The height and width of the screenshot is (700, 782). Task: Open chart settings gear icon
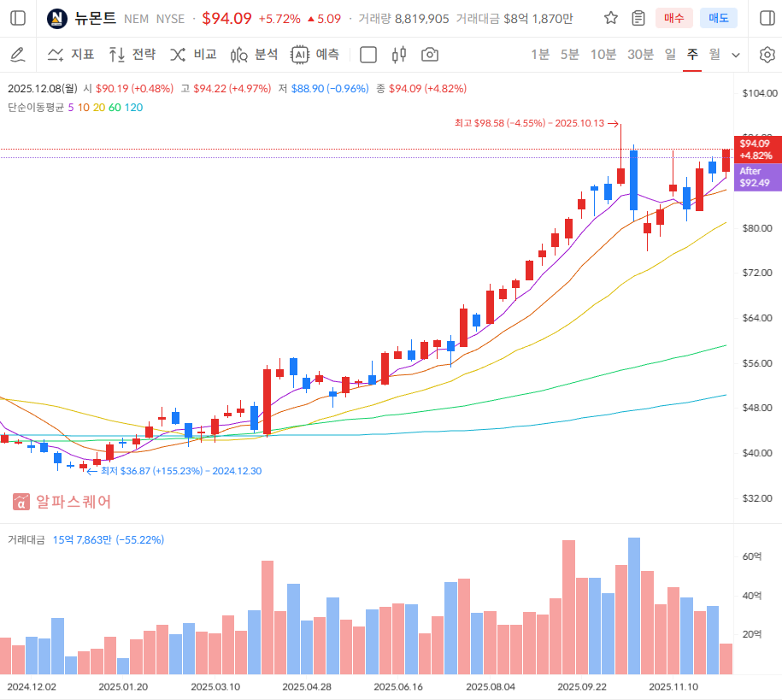767,55
